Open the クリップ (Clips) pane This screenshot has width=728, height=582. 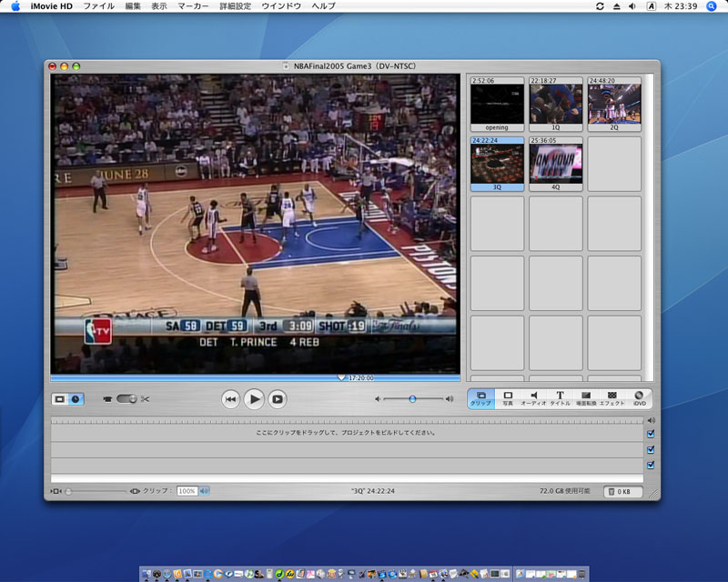pos(481,398)
